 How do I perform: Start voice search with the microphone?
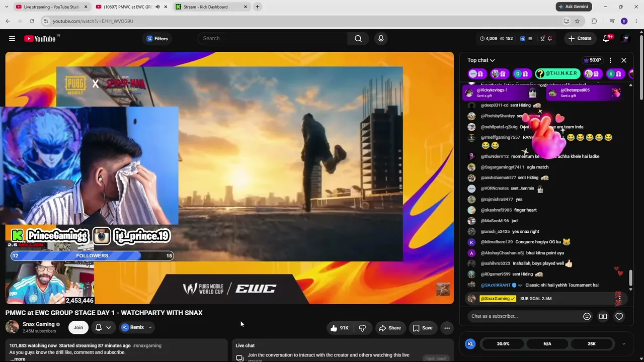click(x=381, y=39)
